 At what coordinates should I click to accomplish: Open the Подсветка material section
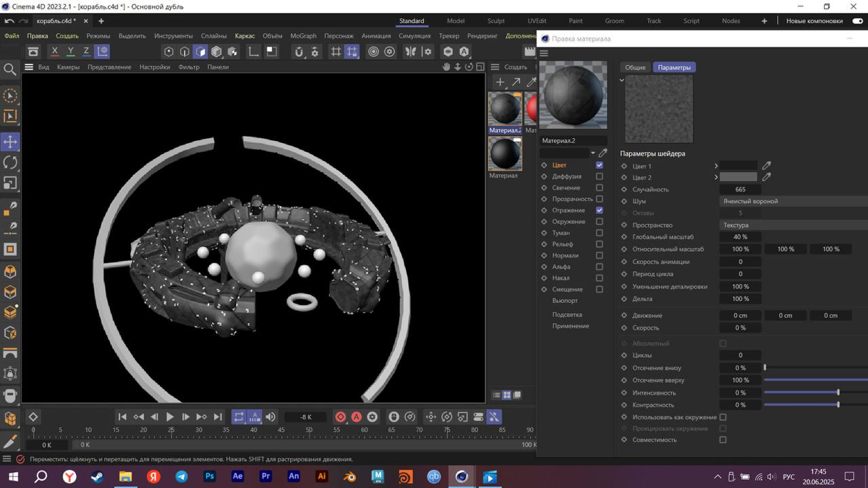click(567, 314)
